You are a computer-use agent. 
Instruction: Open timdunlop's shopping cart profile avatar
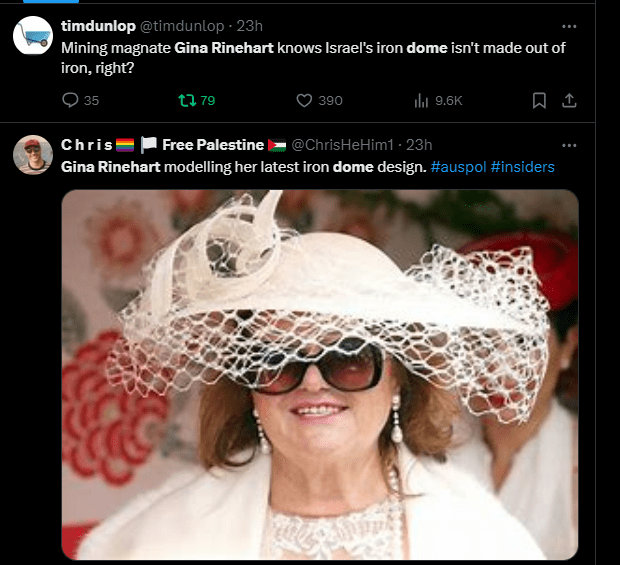coord(33,36)
